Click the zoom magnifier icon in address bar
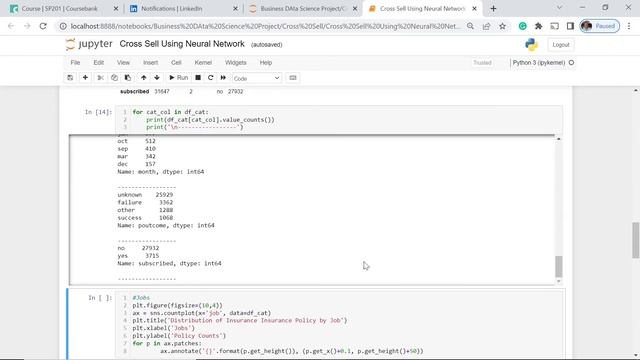This screenshot has width=640, height=360. click(x=470, y=26)
